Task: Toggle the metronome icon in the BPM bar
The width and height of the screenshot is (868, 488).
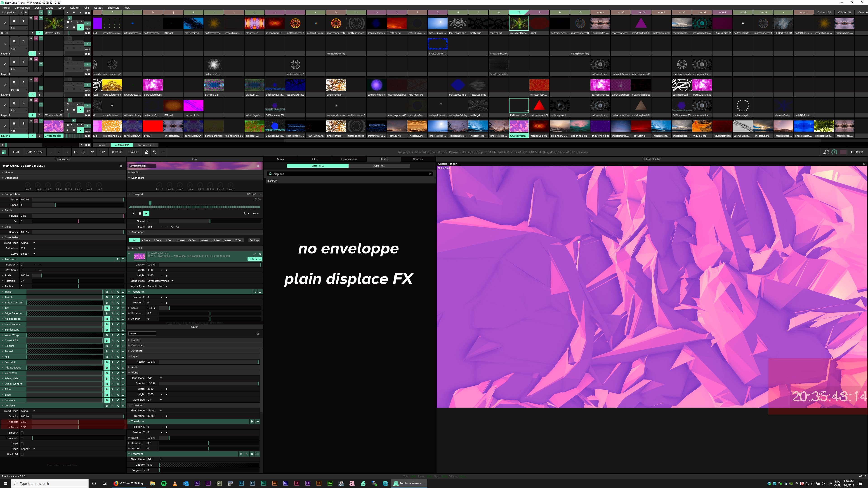Action: [x=146, y=152]
